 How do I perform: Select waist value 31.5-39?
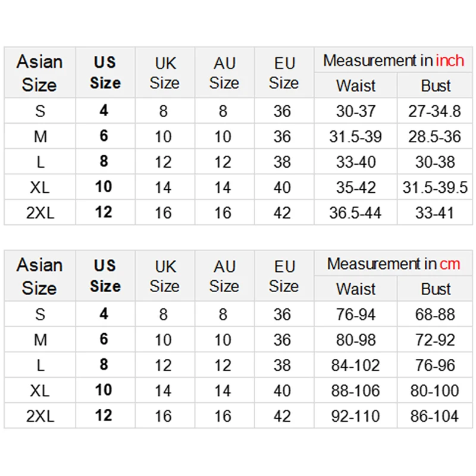coord(355,137)
